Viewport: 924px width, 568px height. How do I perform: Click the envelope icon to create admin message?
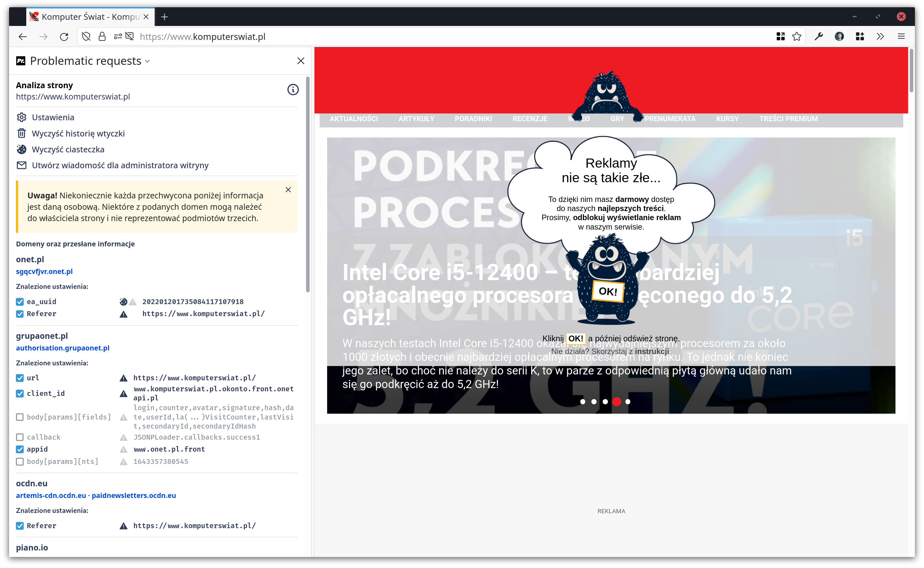(x=21, y=165)
